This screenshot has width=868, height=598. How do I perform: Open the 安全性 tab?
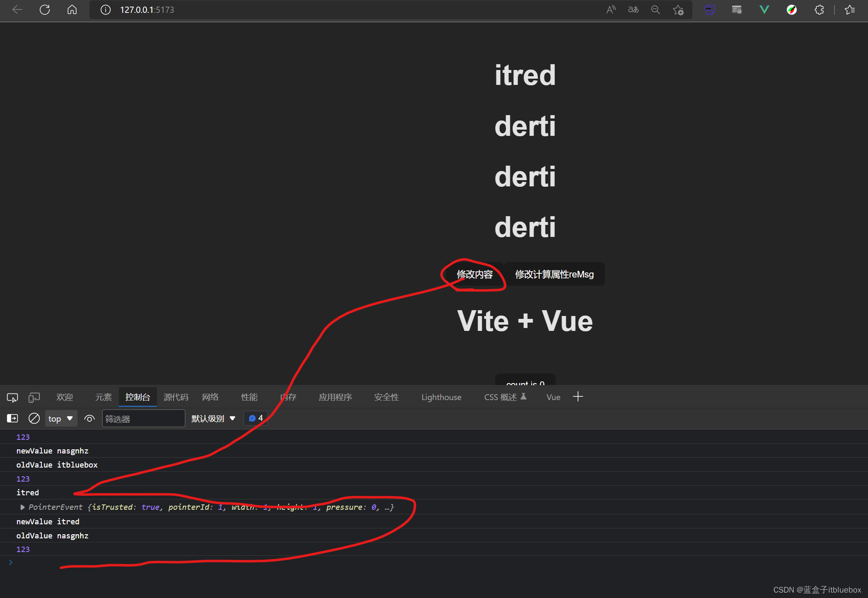(387, 397)
